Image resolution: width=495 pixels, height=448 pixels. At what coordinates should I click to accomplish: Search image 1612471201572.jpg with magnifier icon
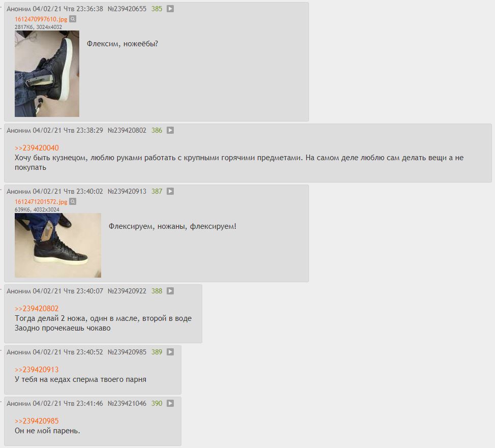73,201
